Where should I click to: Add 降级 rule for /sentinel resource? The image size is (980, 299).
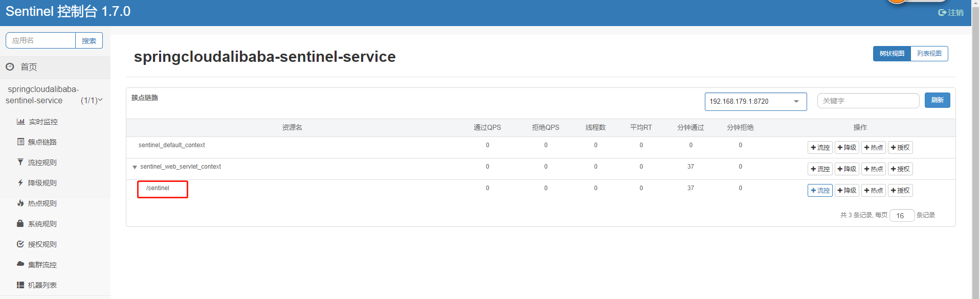point(847,191)
